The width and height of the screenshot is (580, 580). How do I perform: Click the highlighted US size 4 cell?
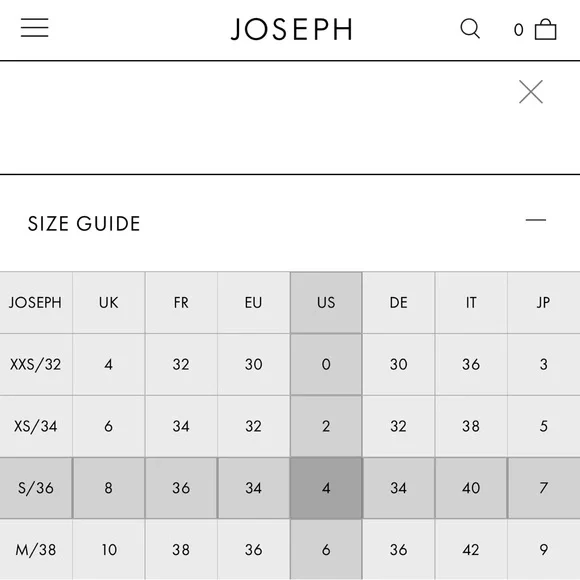[x=326, y=488]
